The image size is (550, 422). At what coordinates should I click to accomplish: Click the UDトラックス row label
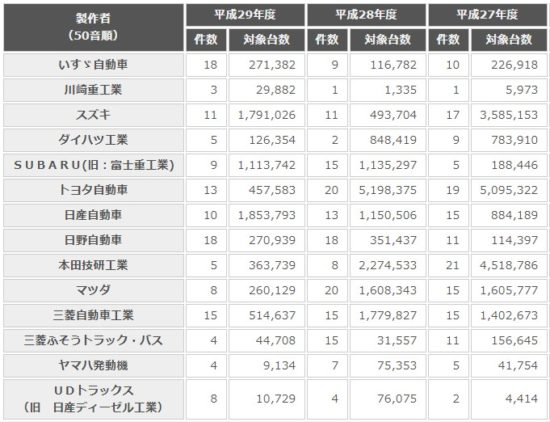click(x=93, y=399)
